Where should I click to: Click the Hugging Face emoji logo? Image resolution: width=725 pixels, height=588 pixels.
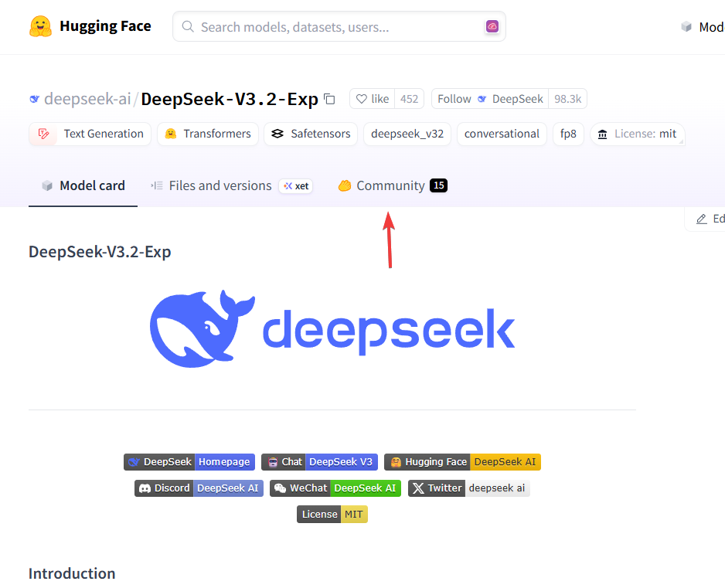(40, 26)
